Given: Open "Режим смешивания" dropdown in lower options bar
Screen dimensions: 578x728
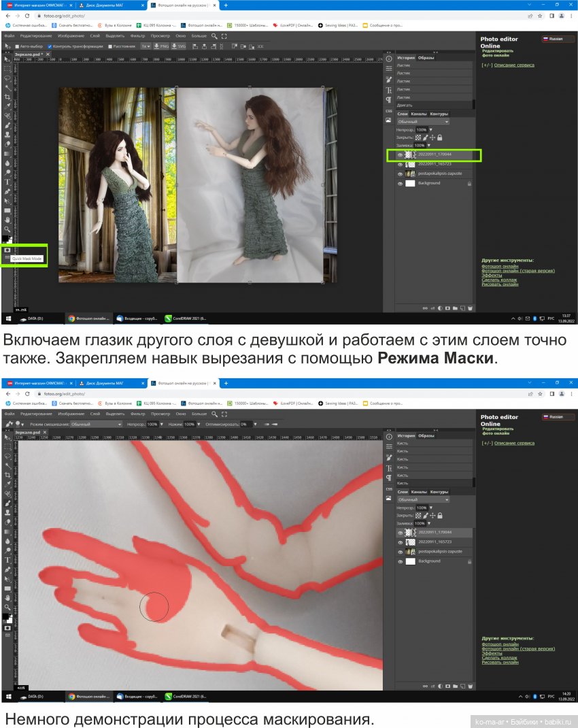Looking at the screenshot, I should (95, 424).
